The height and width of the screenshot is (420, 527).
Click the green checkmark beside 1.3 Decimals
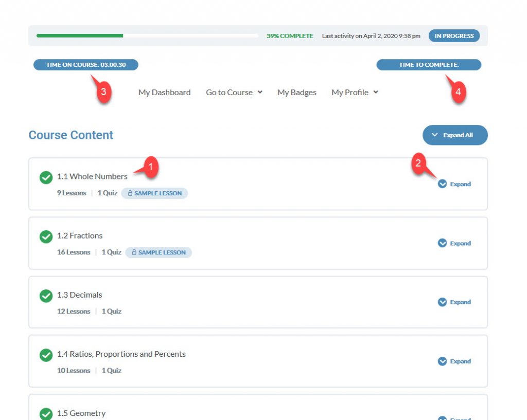46,296
